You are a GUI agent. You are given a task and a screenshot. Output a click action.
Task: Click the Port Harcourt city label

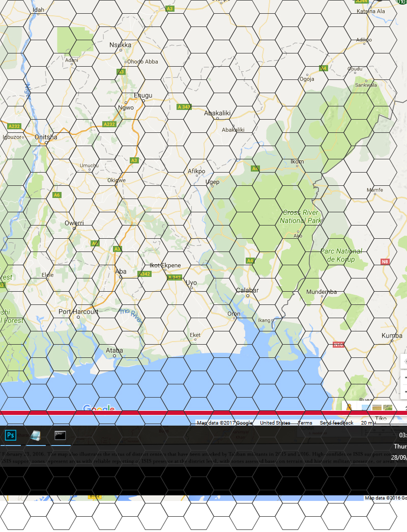tap(78, 312)
